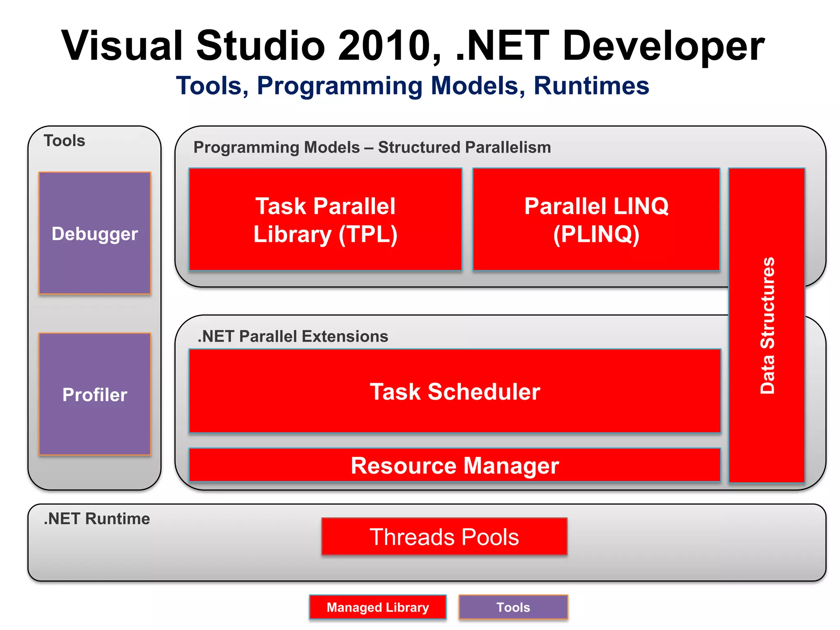Click the 'Tools, Programming Models, Runtimes' subtitle
The width and height of the screenshot is (840, 630).
tap(413, 86)
